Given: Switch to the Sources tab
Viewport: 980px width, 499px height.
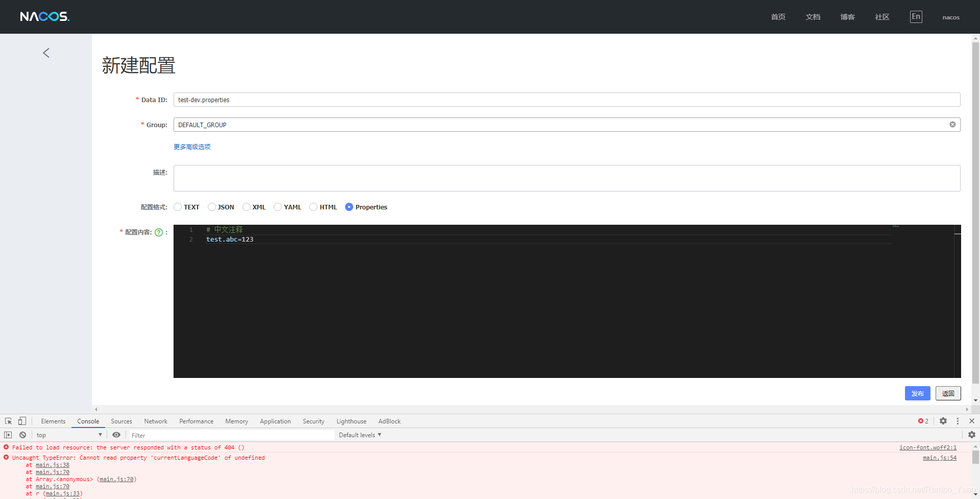Looking at the screenshot, I should click(x=121, y=421).
